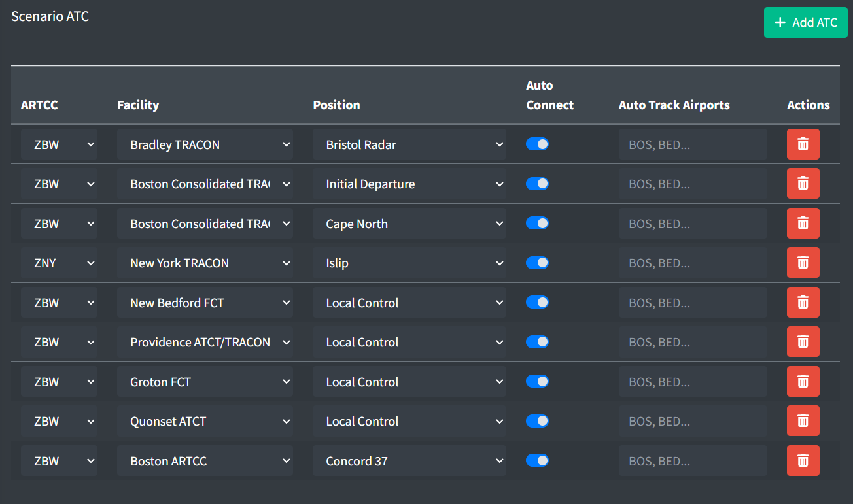Open Local Control dropdown for Quonset ATCT
Viewport: 853px width, 504px height.
pos(409,421)
